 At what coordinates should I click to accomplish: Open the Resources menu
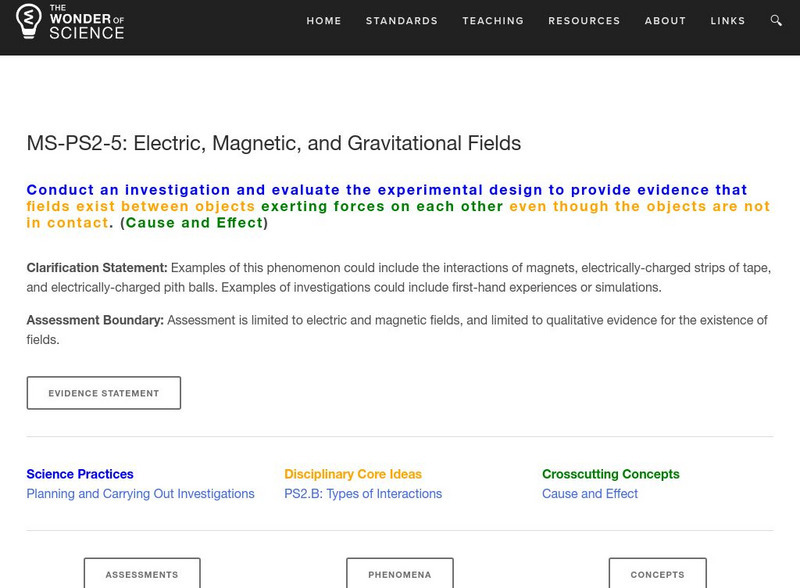[584, 21]
